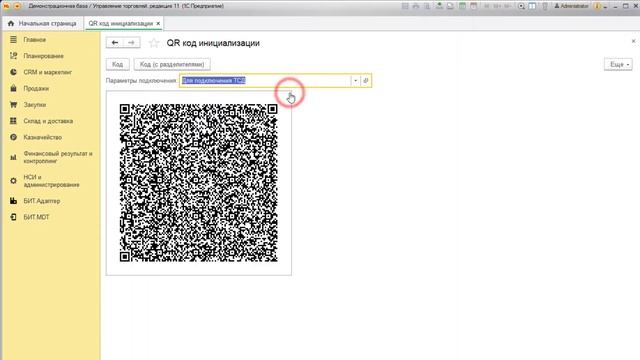Open the Ещё dropdown menu
This screenshot has width=640, height=360.
618,64
